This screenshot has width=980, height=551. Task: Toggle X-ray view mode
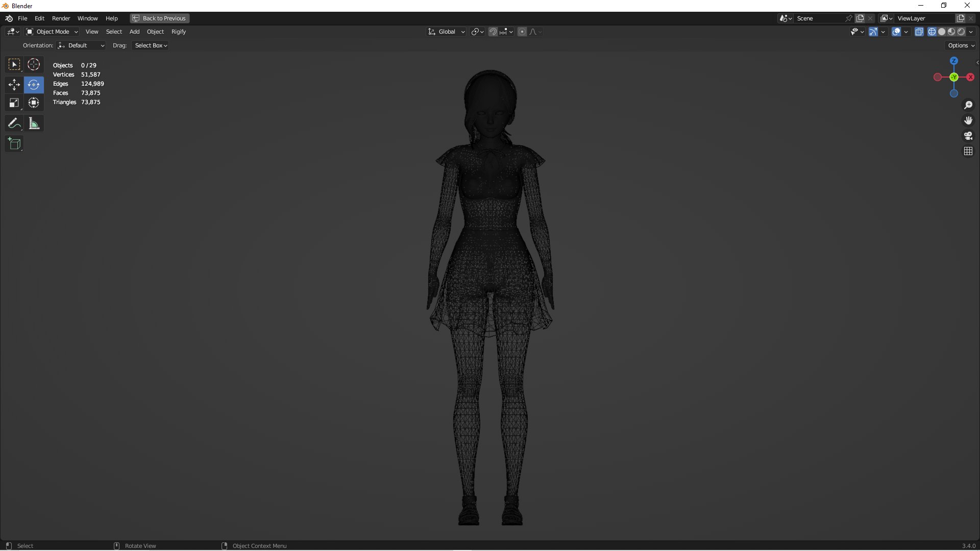919,32
